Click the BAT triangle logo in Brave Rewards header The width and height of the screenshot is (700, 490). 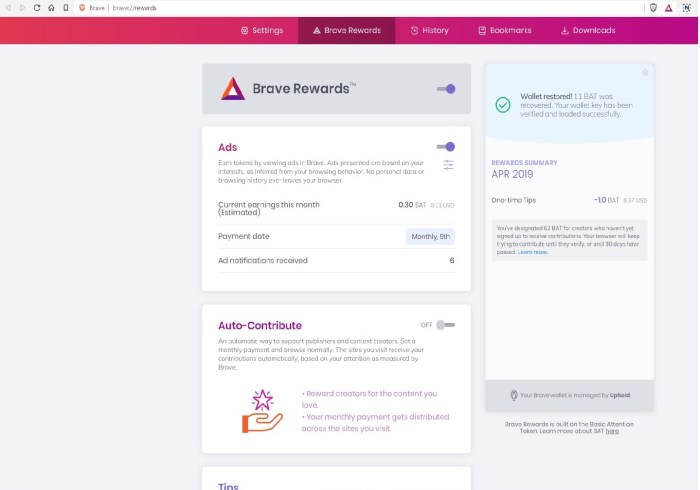pos(233,88)
